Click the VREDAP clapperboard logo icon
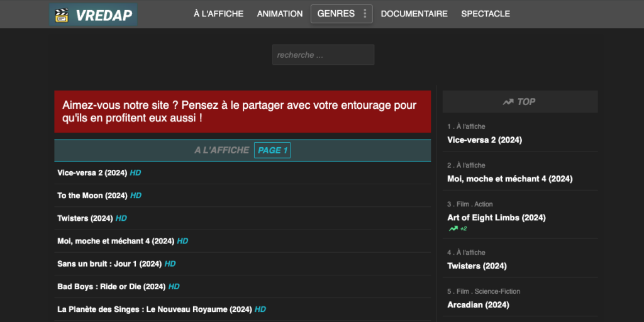Viewport: 644px width, 322px height. (62, 14)
